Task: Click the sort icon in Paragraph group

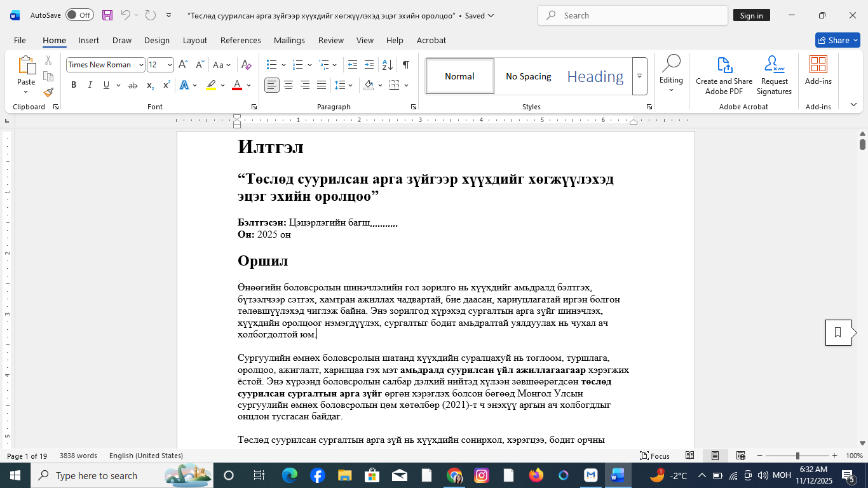Action: point(386,64)
